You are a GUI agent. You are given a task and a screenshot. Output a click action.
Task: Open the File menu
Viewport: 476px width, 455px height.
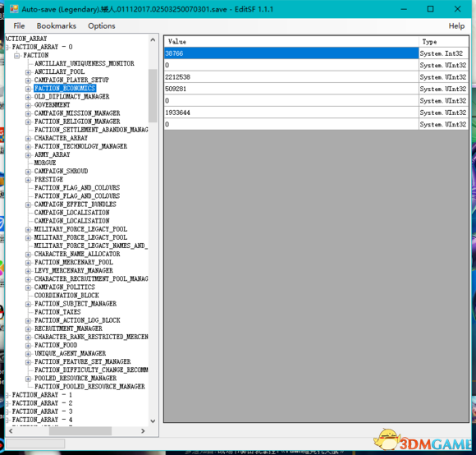click(x=19, y=25)
